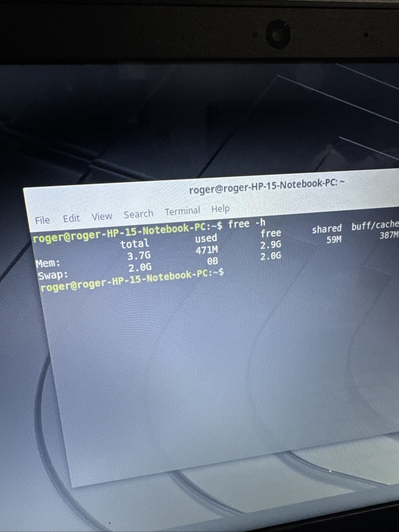Viewport: 399px width, 532px height.
Task: Click the 'used' column header
Action: tap(206, 238)
